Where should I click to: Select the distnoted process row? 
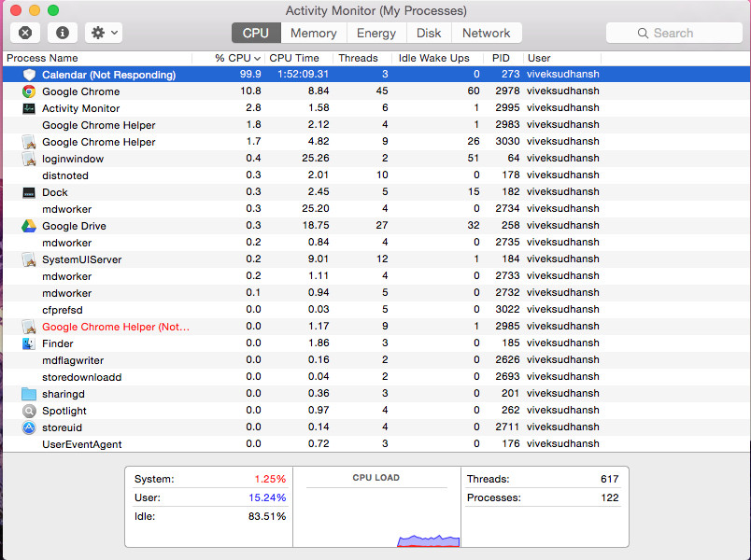375,175
